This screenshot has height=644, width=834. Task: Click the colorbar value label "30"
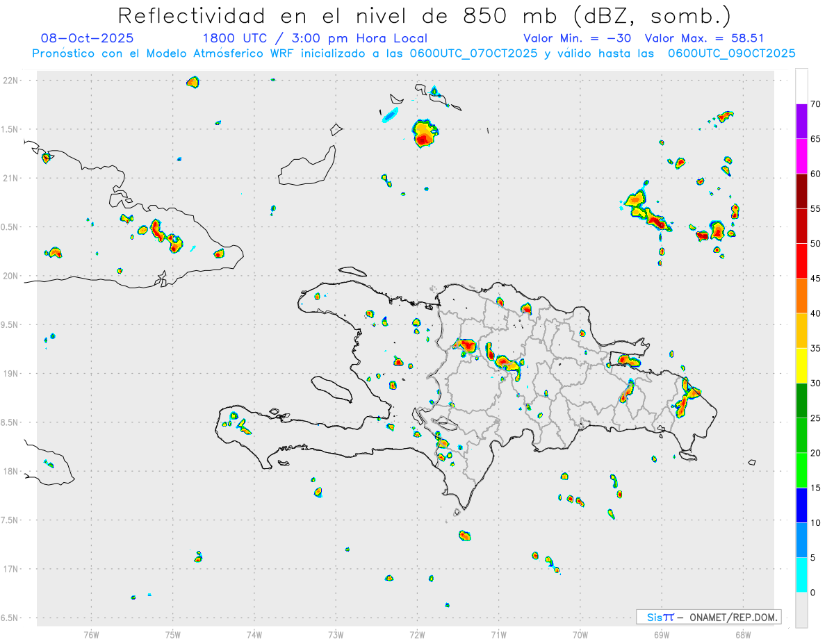[x=816, y=383]
